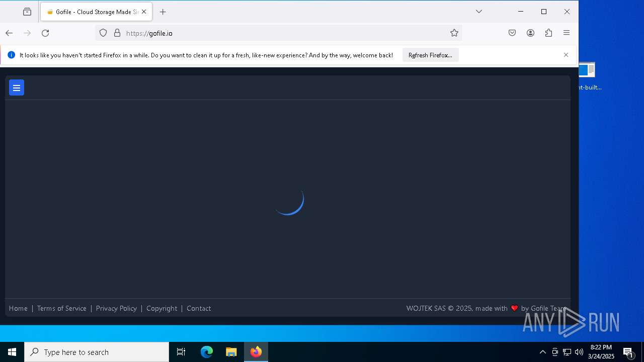Image resolution: width=644 pixels, height=362 pixels.
Task: Open Task View on the taskbar
Action: [x=181, y=352]
